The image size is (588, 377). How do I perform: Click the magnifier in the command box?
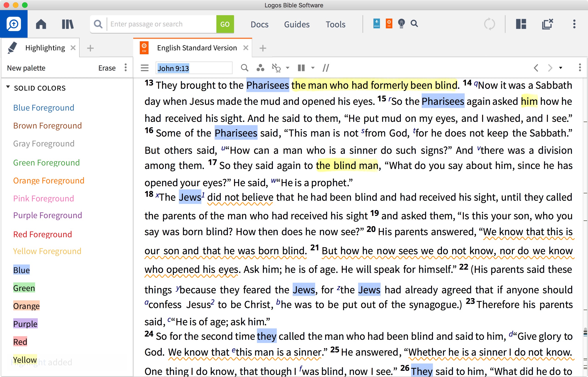click(98, 24)
